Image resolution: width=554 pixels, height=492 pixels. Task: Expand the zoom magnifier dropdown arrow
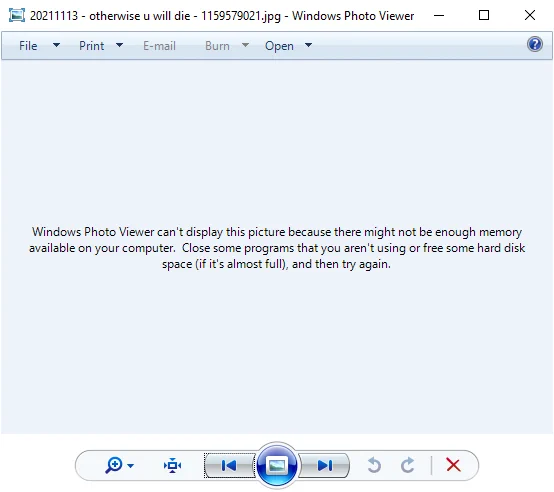tap(130, 466)
